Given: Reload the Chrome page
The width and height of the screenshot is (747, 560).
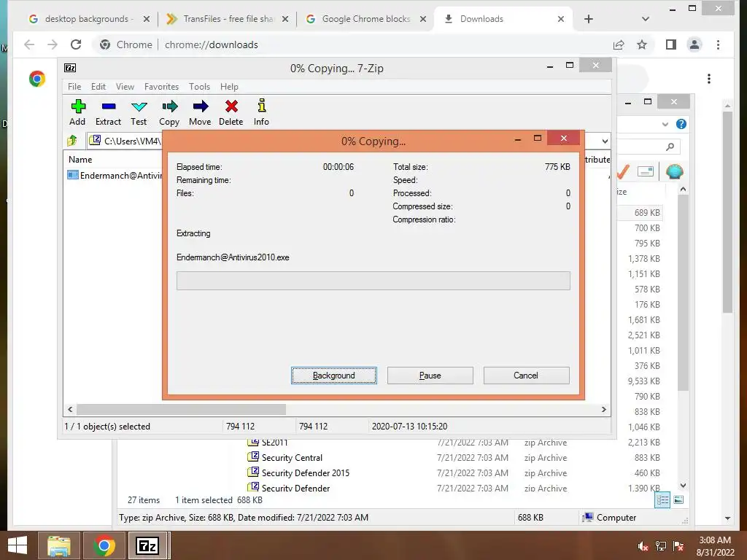Looking at the screenshot, I should tap(76, 44).
